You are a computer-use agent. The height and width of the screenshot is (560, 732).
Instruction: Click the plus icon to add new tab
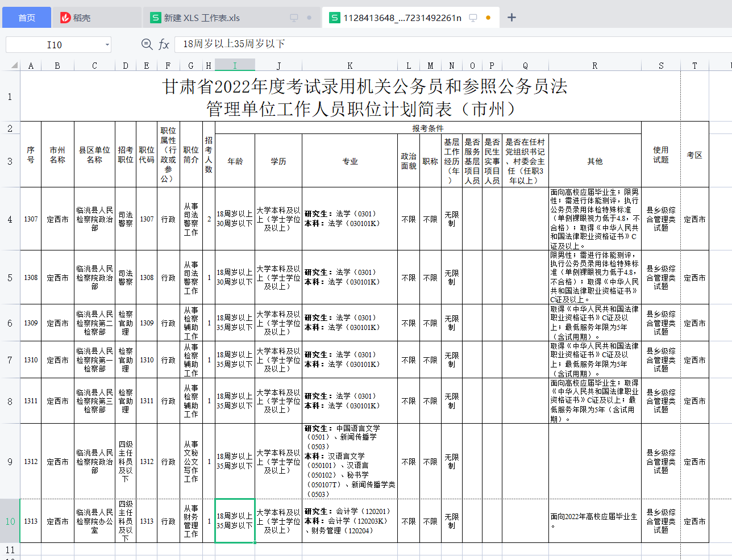(x=511, y=18)
